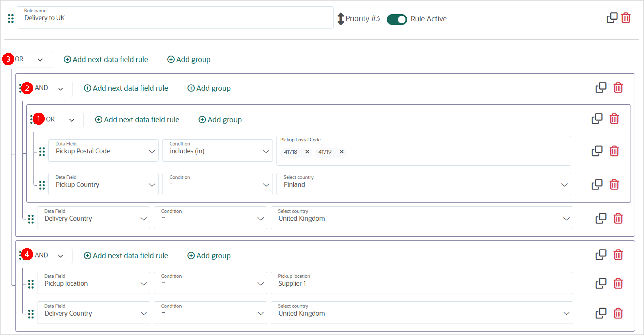Remove postal code chip 41719
This screenshot has height=335, width=644.
[x=341, y=152]
